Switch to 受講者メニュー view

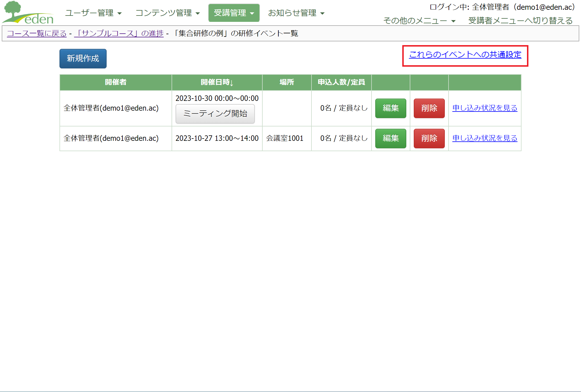520,21
